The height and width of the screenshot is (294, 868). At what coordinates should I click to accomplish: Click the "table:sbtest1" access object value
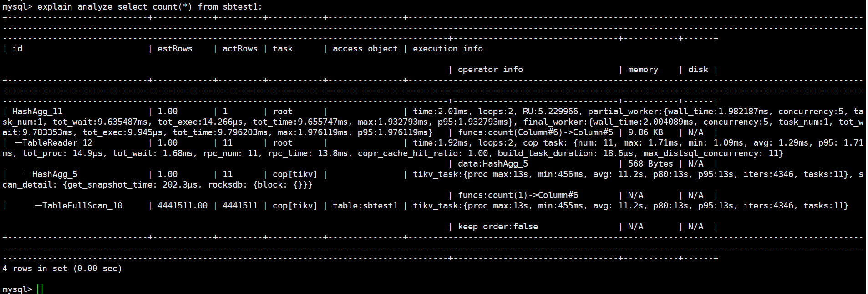pyautogui.click(x=365, y=206)
